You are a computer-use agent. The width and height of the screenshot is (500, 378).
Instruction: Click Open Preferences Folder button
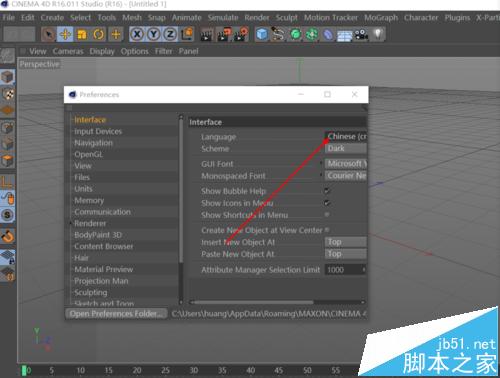[x=116, y=314]
